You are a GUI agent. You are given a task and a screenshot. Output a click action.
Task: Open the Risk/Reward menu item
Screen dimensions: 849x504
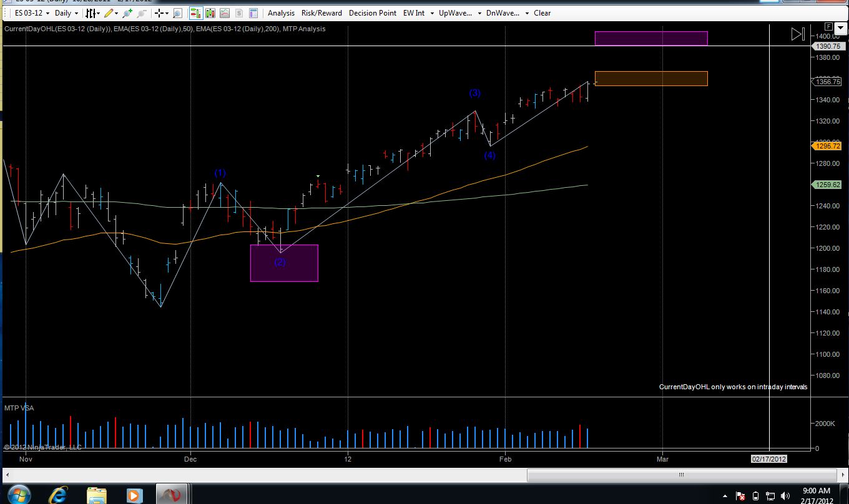coord(321,13)
